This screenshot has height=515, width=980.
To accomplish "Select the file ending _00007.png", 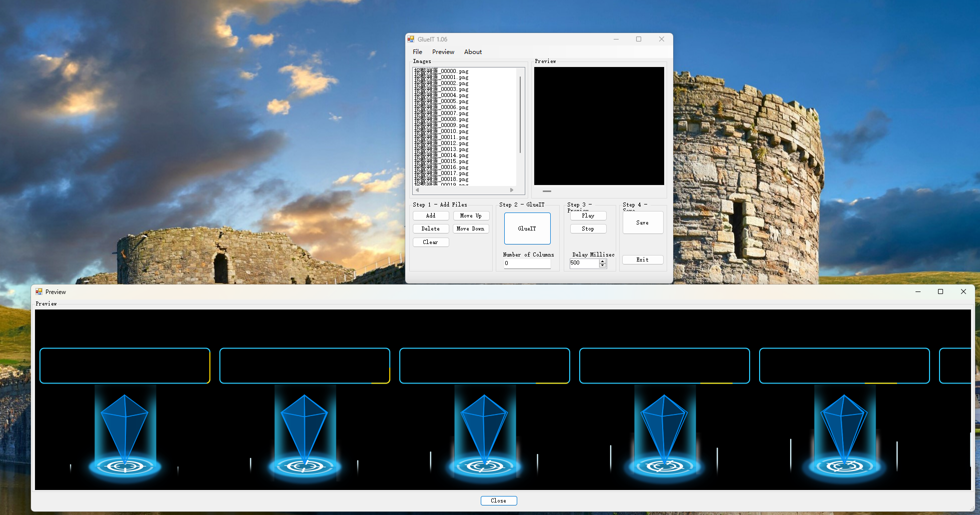I will click(442, 113).
